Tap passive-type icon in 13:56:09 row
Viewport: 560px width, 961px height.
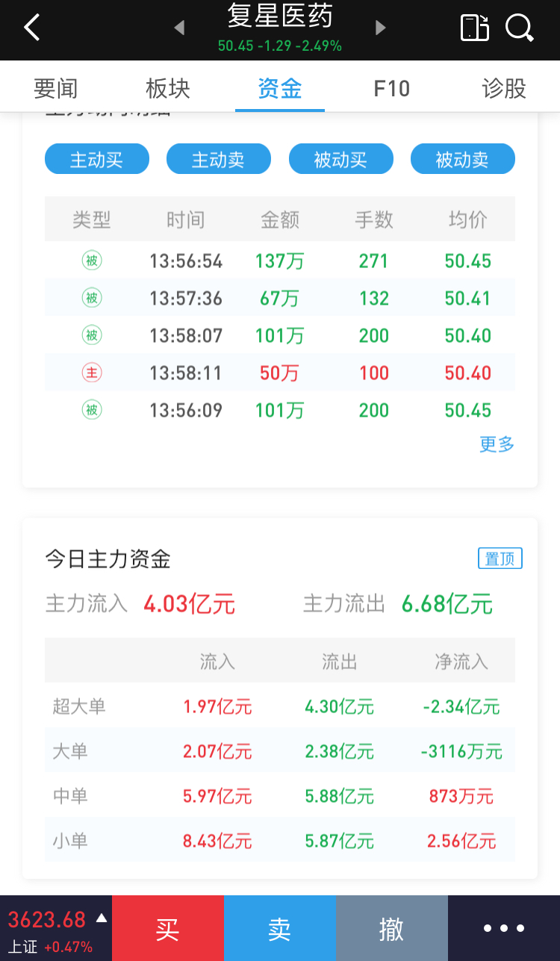(92, 410)
